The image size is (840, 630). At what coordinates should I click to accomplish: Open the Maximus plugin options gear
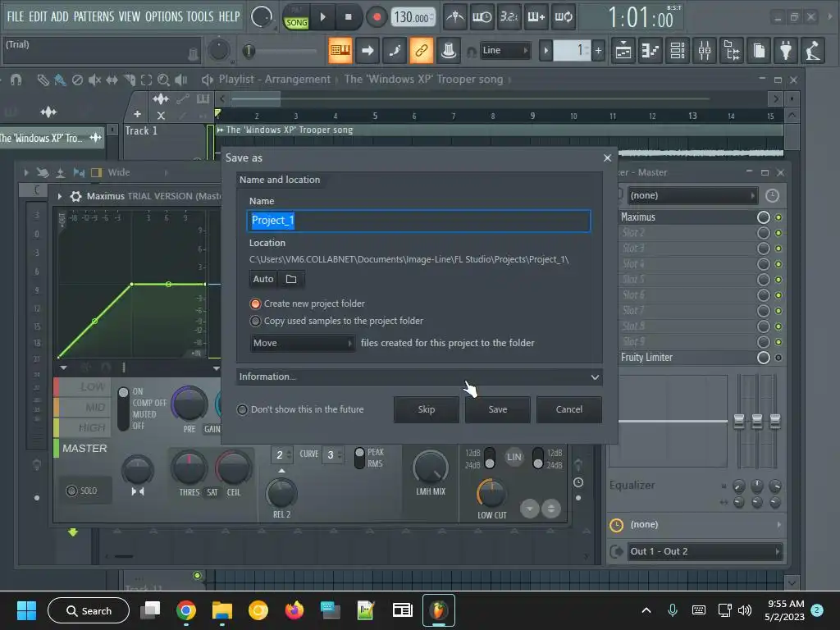[x=76, y=197]
